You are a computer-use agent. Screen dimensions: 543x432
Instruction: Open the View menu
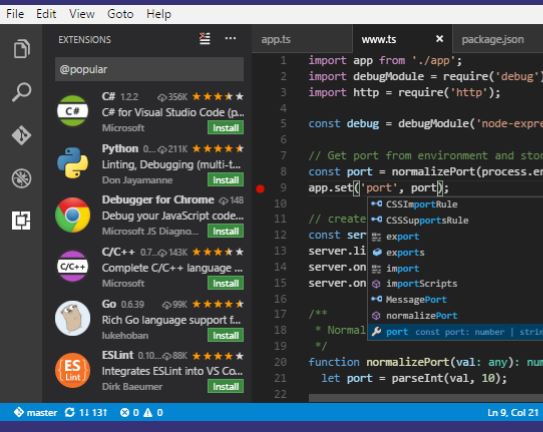82,14
